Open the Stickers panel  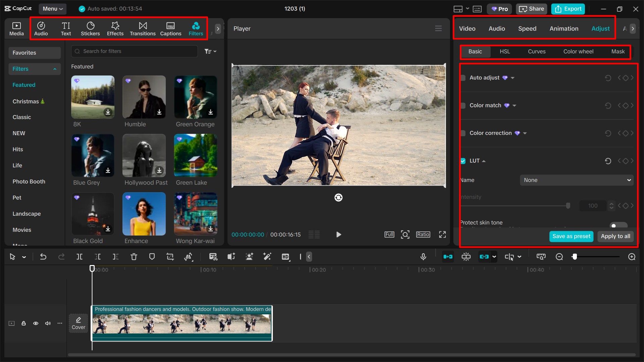90,28
